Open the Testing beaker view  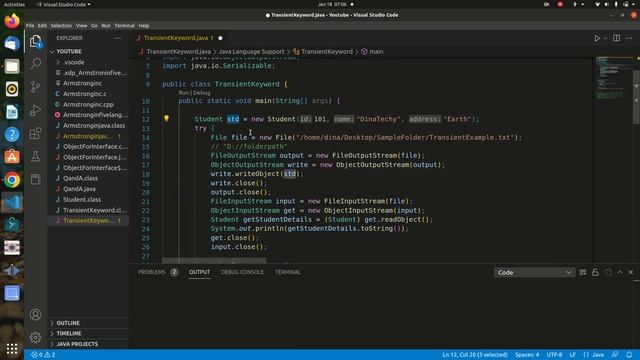click(x=36, y=156)
